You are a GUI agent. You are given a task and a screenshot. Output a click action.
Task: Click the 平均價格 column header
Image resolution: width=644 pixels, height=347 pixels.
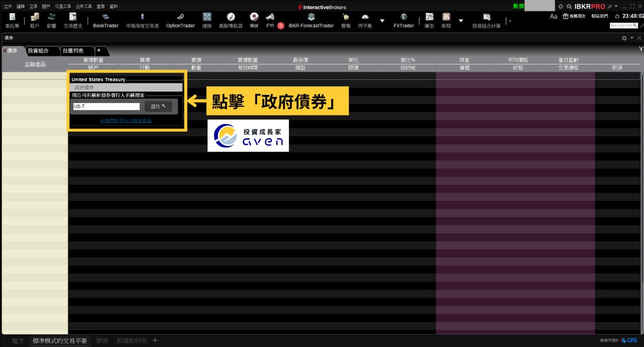(518, 60)
